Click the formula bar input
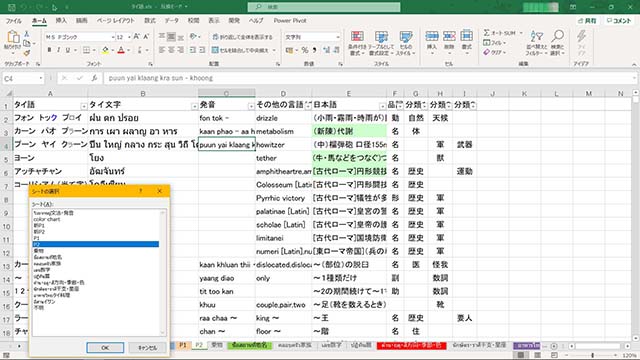Image resolution: width=640 pixels, height=360 pixels. (369, 78)
